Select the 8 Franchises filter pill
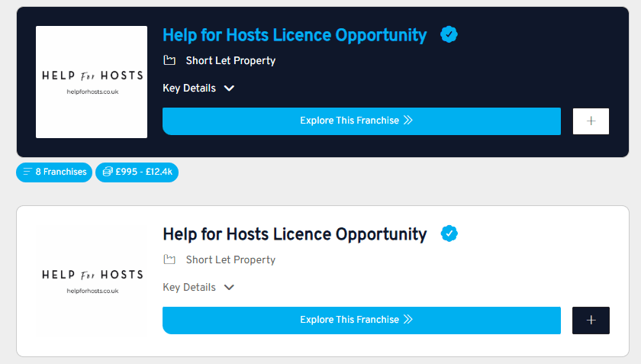The height and width of the screenshot is (364, 641). 54,172
